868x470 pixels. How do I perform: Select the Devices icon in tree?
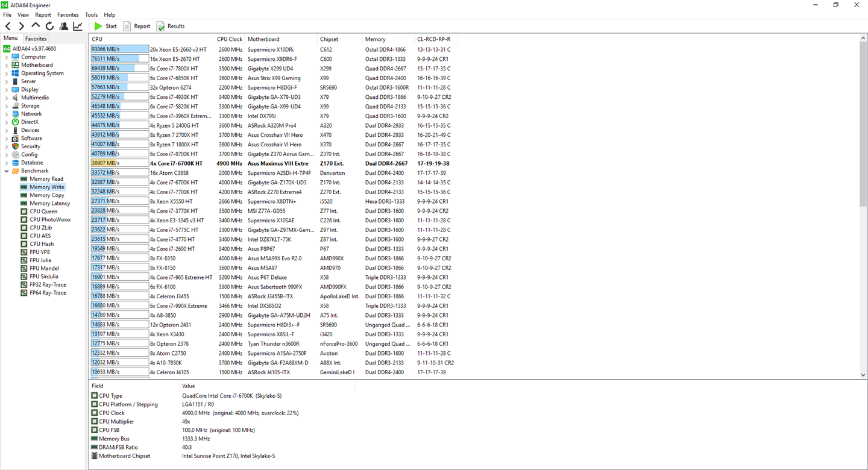[x=16, y=130]
